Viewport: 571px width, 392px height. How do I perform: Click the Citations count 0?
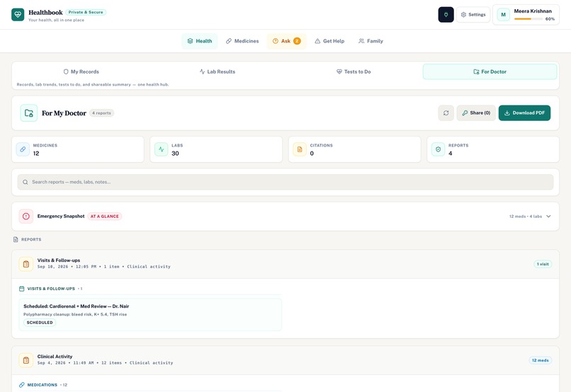point(312,154)
